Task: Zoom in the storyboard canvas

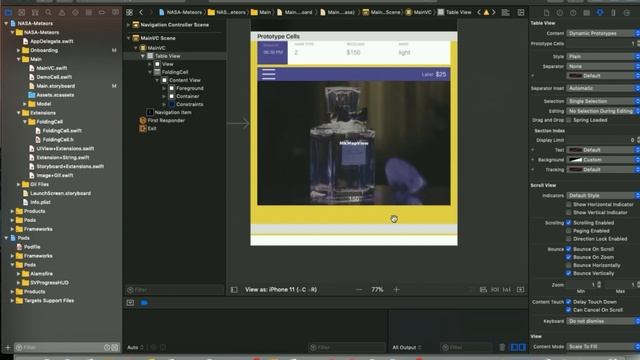Action: tap(396, 289)
